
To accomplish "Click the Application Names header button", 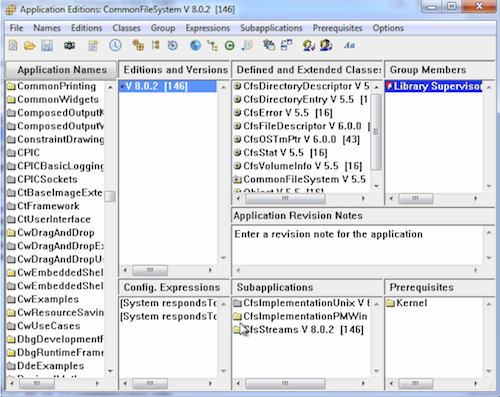I will (61, 70).
